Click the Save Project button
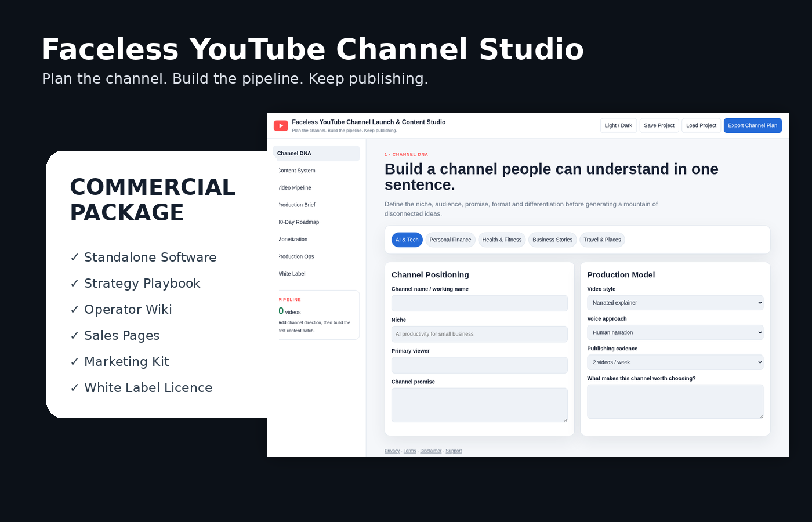812x522 pixels. coord(659,125)
